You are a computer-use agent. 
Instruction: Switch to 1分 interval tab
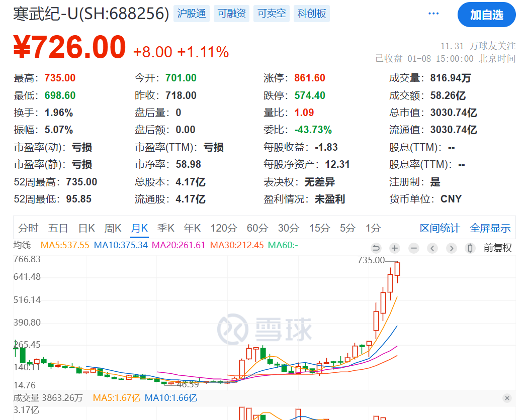pos(373,228)
